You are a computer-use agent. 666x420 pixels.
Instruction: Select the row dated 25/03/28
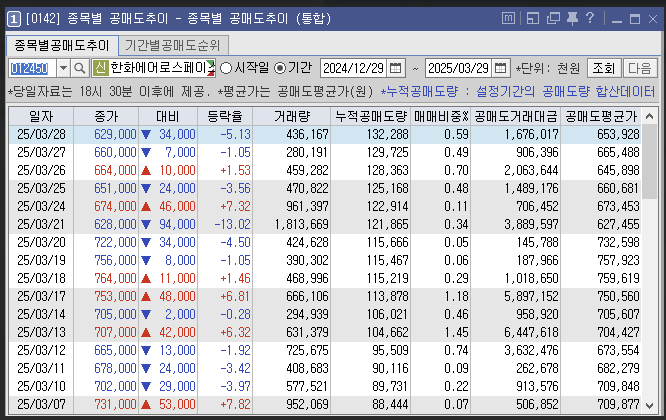325,135
